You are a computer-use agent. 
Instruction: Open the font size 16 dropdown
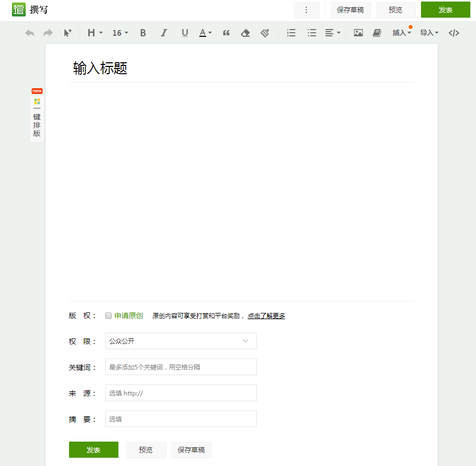pyautogui.click(x=119, y=33)
